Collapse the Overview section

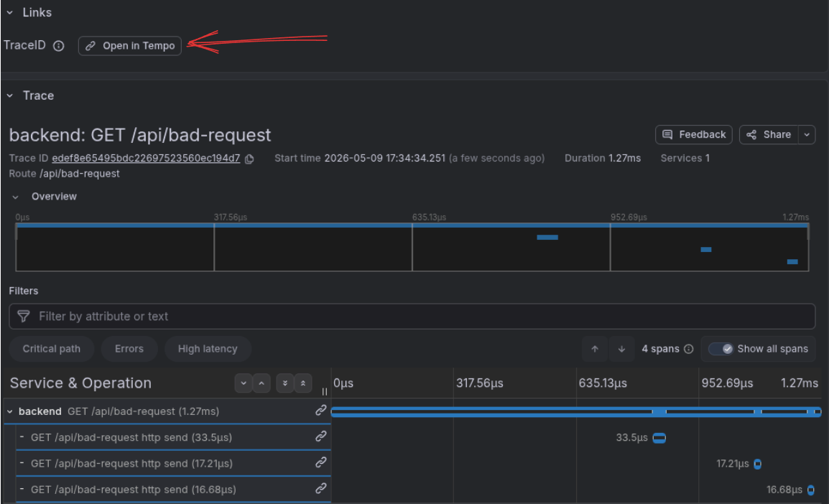click(15, 197)
